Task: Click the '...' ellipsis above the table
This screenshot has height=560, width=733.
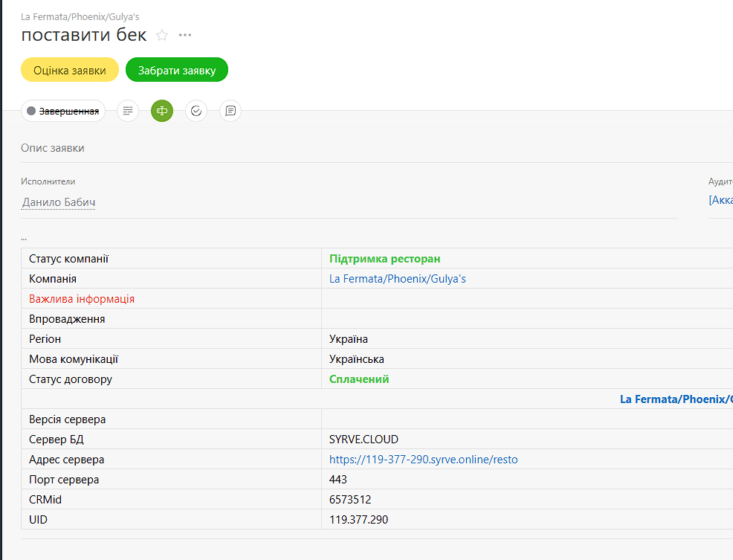Action: 24,239
